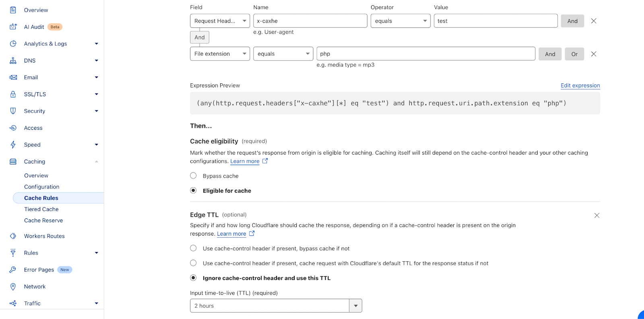This screenshot has width=644, height=319.
Task: Open the second row equals operator dropdown
Action: [x=283, y=54]
